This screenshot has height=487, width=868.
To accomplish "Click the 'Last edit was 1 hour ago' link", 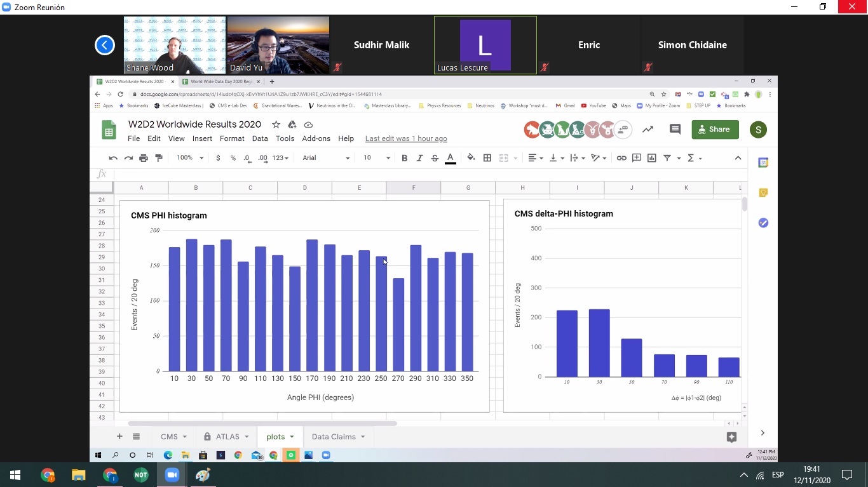I will pos(406,138).
